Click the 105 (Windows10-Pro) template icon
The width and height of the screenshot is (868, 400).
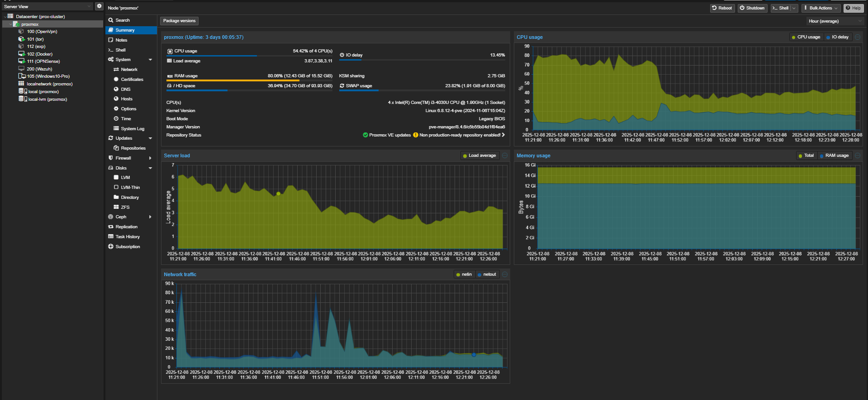point(21,76)
